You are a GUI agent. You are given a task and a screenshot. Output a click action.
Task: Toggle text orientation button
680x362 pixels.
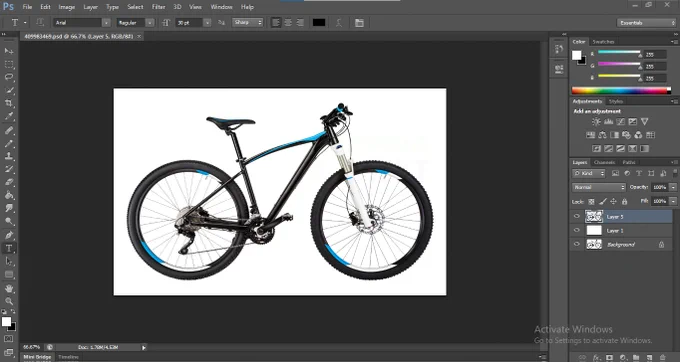coord(40,23)
